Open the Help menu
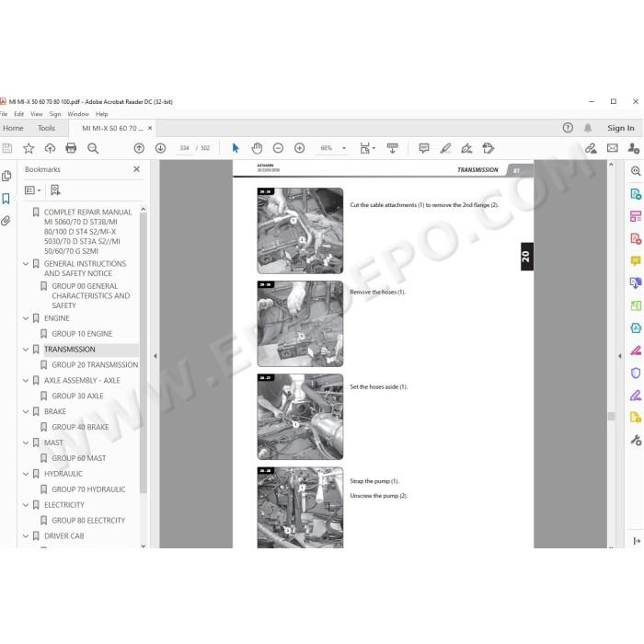Image resolution: width=644 pixels, height=644 pixels. pyautogui.click(x=102, y=114)
